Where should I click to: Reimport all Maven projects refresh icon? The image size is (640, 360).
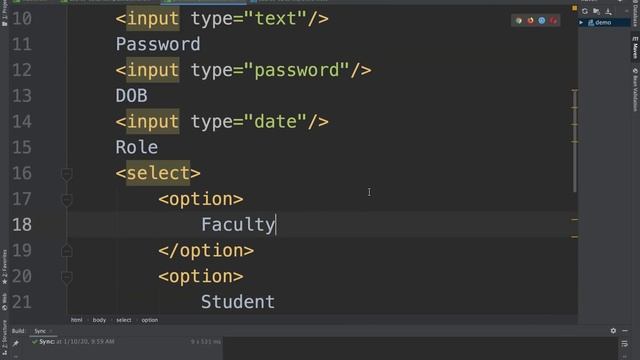585,11
